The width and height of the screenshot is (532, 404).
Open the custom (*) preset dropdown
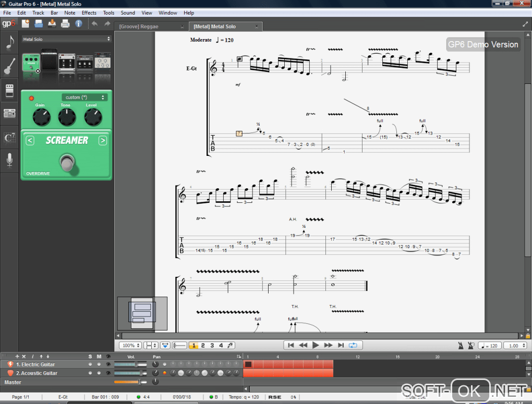click(x=84, y=97)
